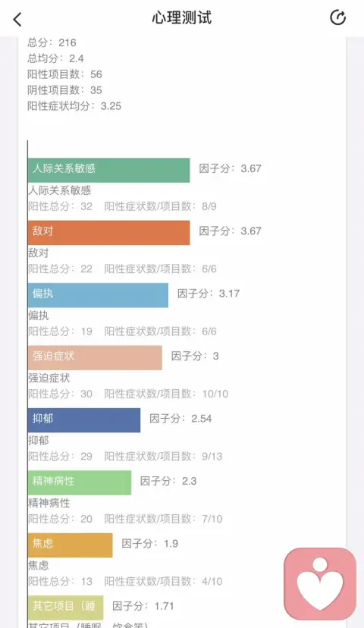364x628 pixels.
Task: Select the orange 敌对 bar
Action: coord(109,233)
